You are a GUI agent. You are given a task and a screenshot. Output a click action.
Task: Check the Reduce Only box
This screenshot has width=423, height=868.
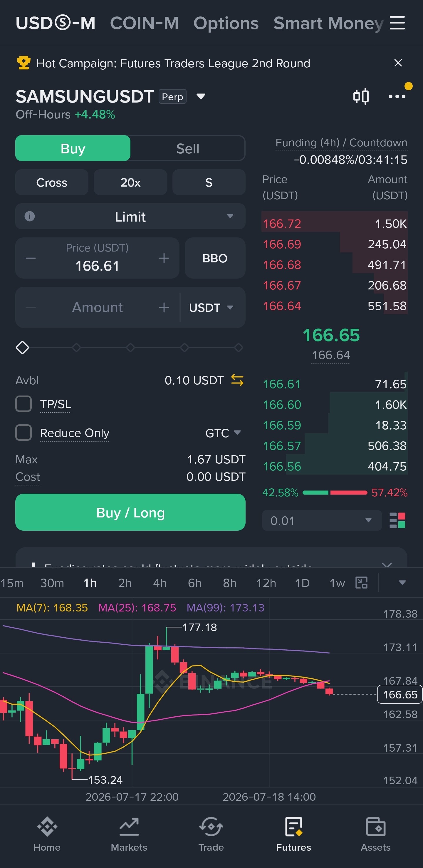tap(23, 432)
